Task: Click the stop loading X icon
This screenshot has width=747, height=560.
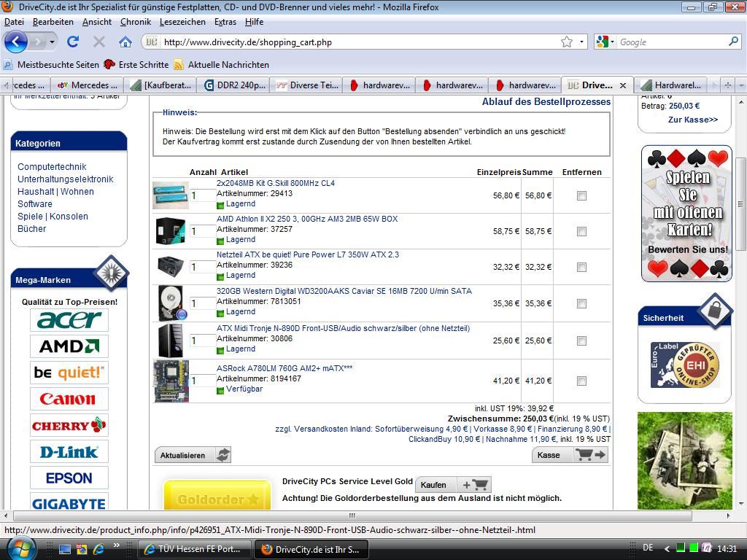Action: [x=98, y=42]
